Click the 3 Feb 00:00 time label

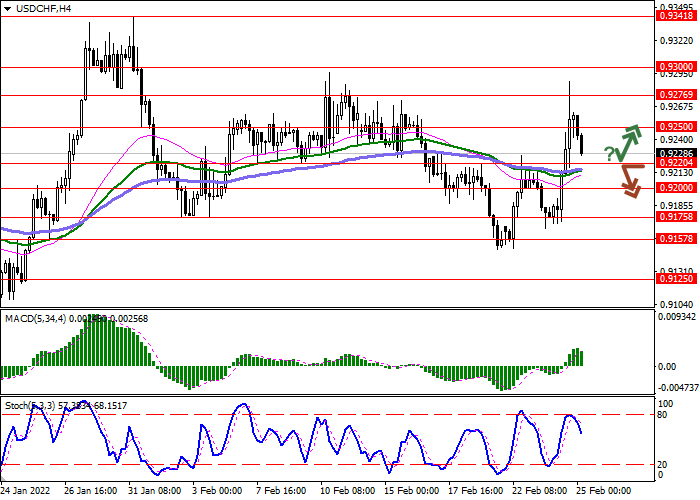(217, 491)
